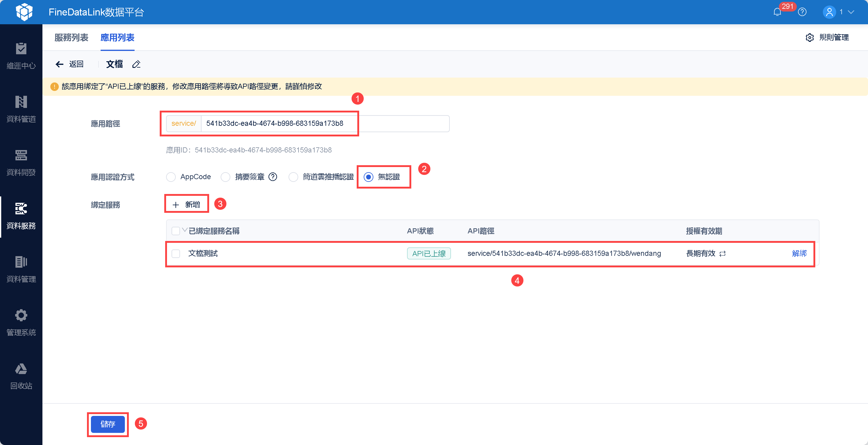Open 回收站 in the sidebar
This screenshot has width=868, height=445.
[x=21, y=376]
